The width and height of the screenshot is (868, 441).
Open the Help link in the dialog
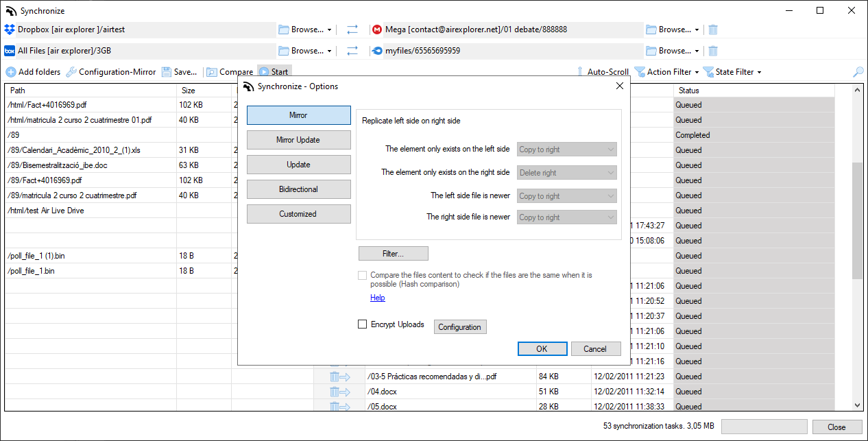(x=377, y=298)
